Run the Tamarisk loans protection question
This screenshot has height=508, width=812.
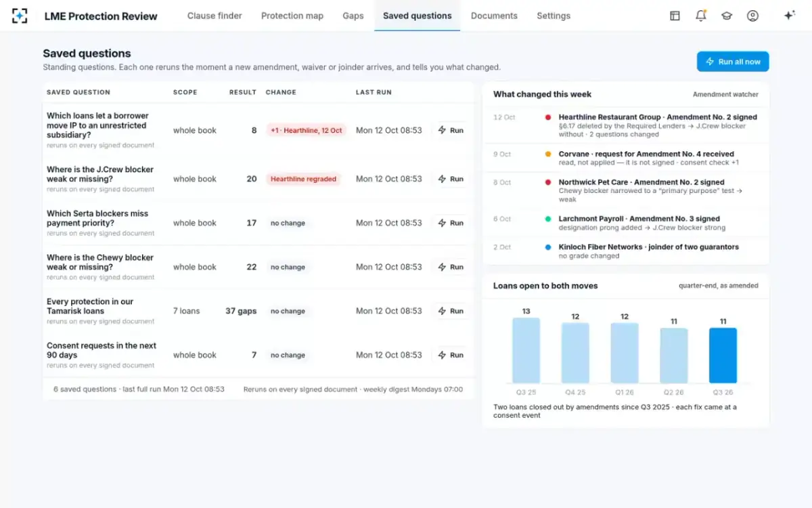point(451,311)
